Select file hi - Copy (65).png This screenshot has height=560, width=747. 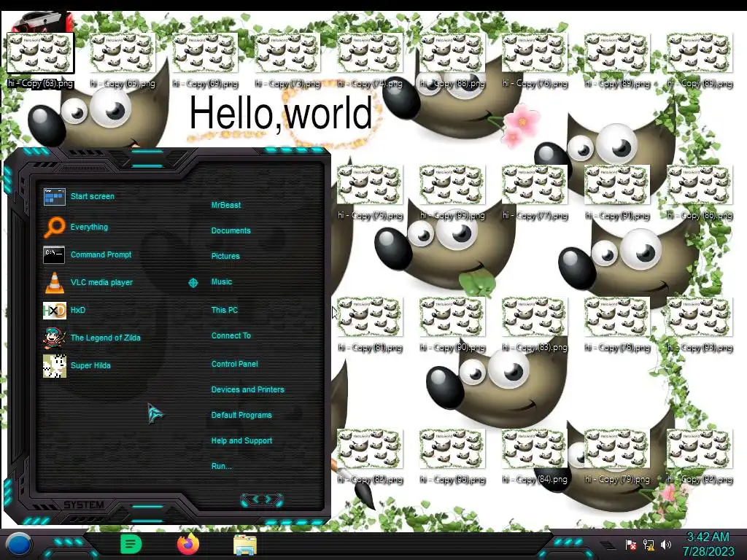coord(123,60)
